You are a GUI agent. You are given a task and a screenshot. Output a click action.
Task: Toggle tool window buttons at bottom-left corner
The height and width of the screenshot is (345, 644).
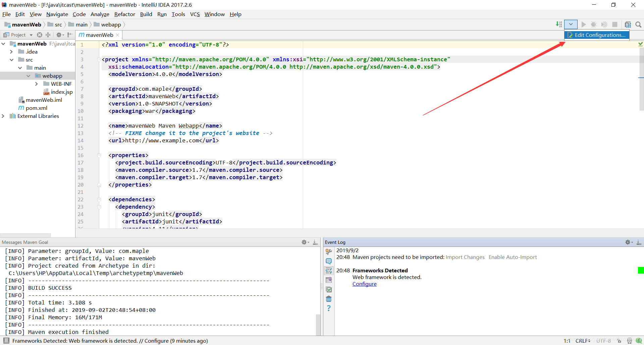tap(6, 341)
